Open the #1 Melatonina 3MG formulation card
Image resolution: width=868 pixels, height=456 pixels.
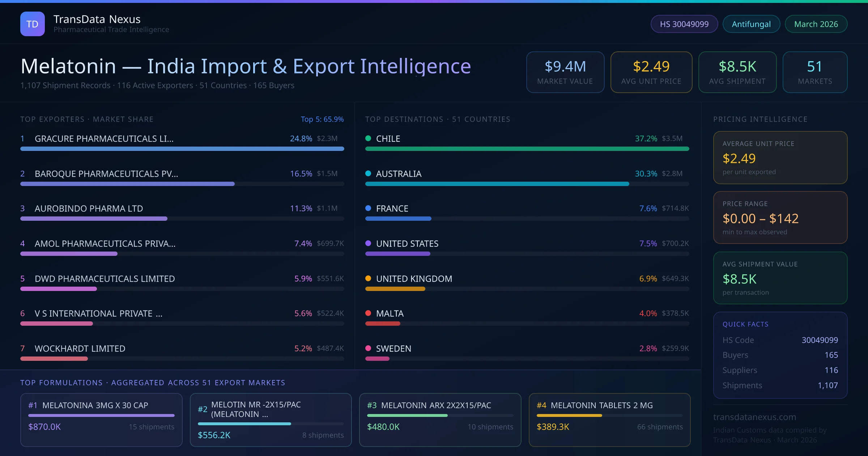(x=101, y=420)
